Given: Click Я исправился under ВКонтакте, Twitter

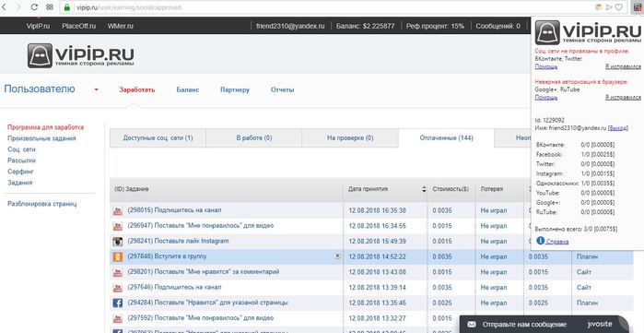Looking at the screenshot, I should (x=623, y=66).
